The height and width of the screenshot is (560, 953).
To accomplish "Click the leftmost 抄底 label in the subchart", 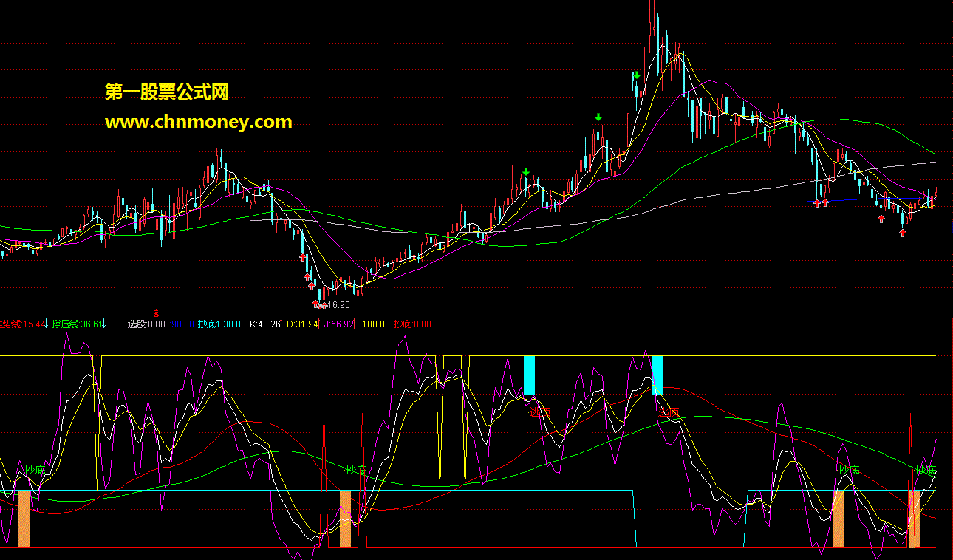I will [35, 470].
